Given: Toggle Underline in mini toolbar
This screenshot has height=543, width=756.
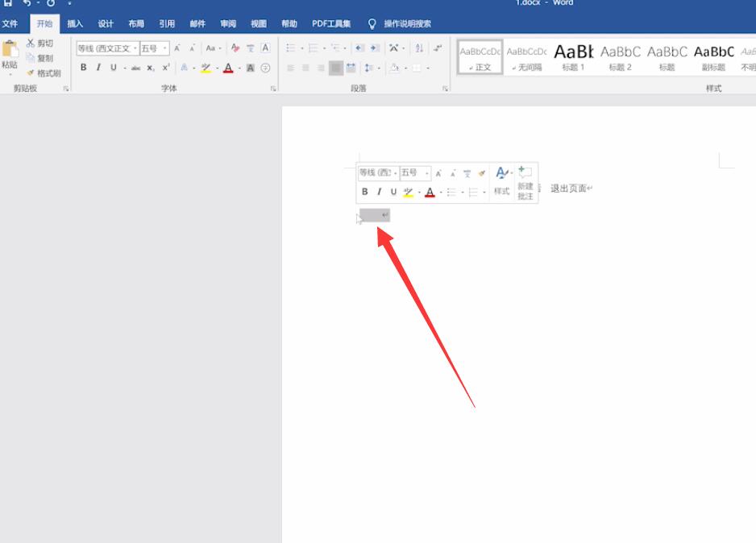Looking at the screenshot, I should point(393,192).
